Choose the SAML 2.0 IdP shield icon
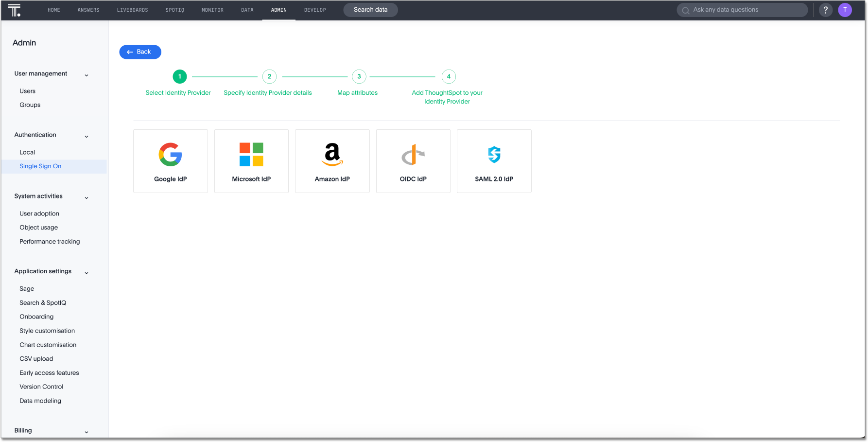This screenshot has width=868, height=442. pos(494,155)
